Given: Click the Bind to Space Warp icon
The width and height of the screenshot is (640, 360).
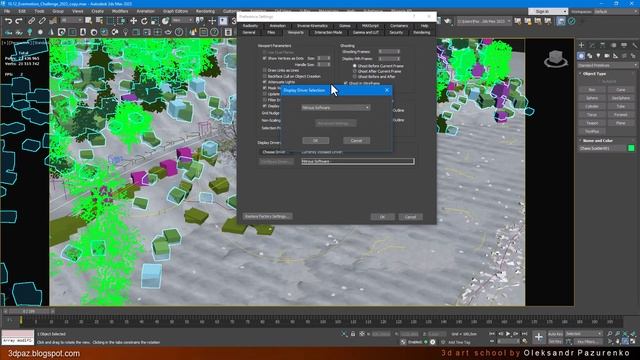Looking at the screenshot, I should (x=53, y=21).
